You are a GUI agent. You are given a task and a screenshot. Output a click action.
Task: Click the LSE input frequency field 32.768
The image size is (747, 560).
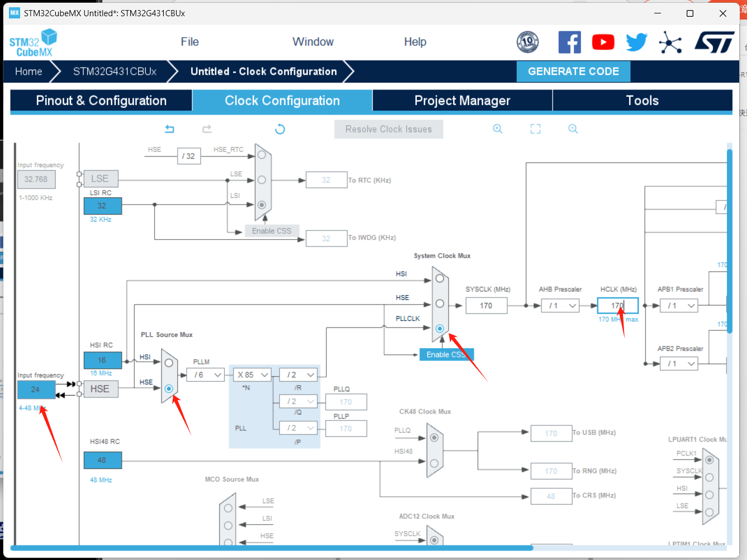(36, 179)
